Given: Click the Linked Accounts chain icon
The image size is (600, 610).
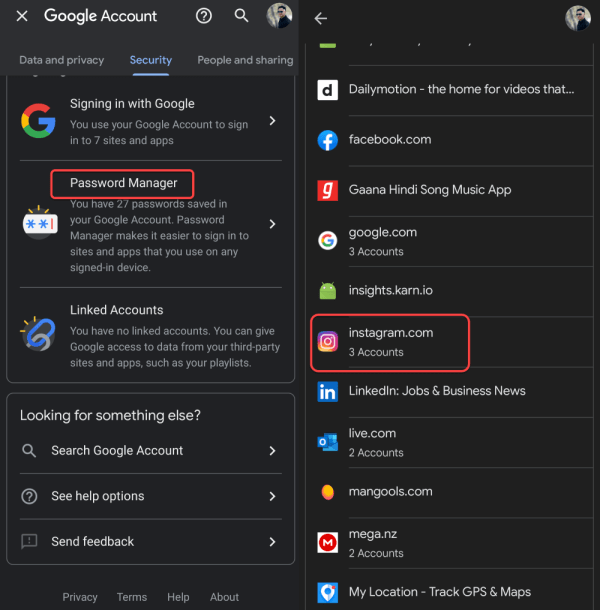Looking at the screenshot, I should (38, 334).
